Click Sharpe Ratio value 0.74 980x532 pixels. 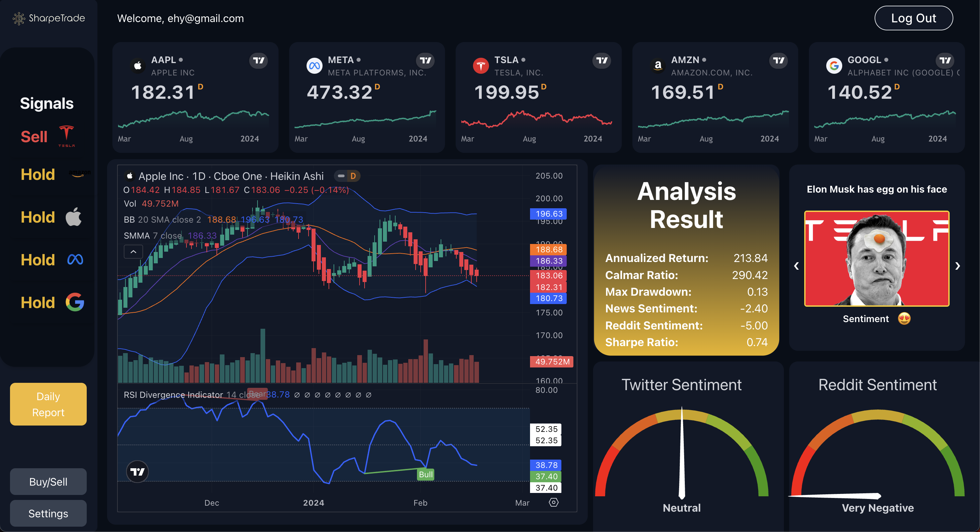click(x=757, y=342)
